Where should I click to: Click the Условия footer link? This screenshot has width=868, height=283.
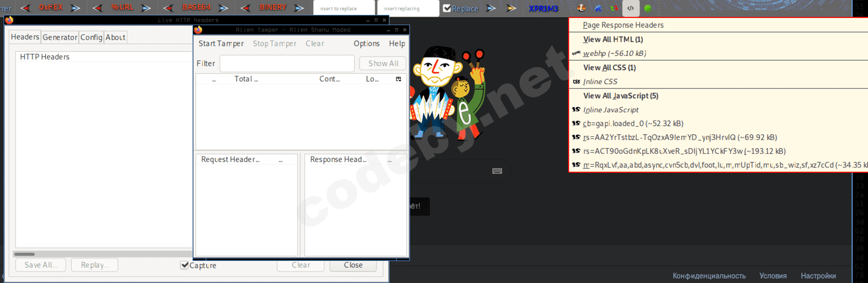tap(773, 276)
